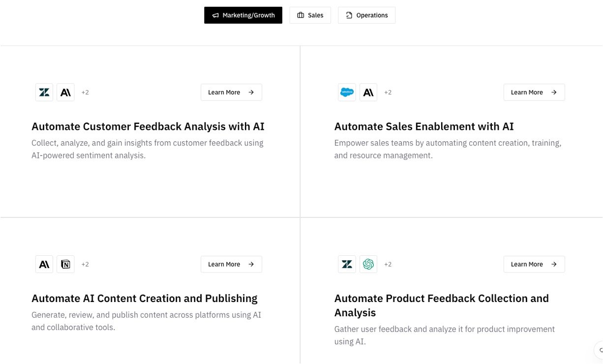
Task: Learn More about Sales Enablement automation
Action: (x=534, y=92)
